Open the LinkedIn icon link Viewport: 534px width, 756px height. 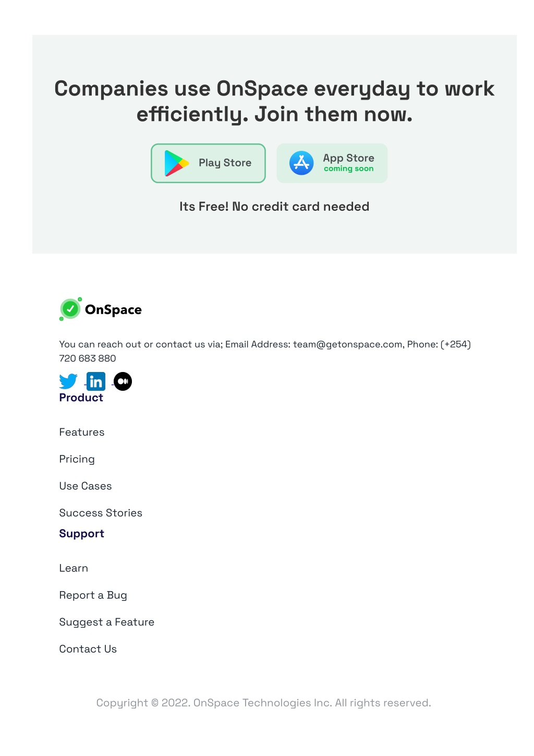[x=96, y=381]
